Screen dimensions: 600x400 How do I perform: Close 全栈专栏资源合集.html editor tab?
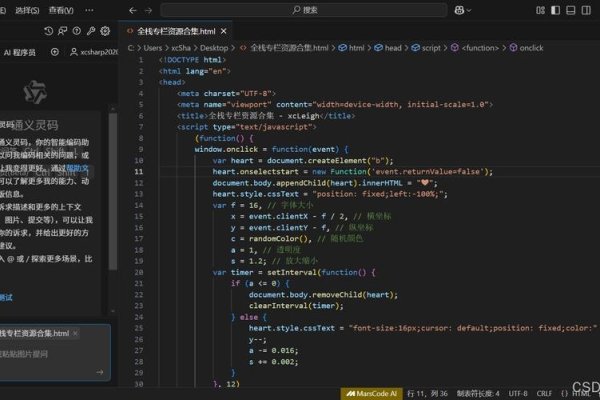point(223,31)
